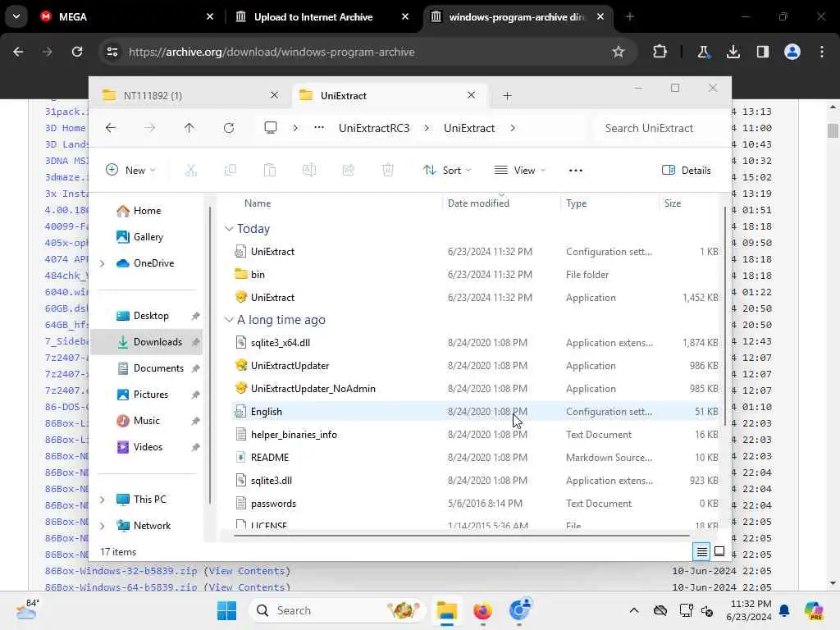Collapse the Today group
The height and width of the screenshot is (630, 840).
[229, 229]
